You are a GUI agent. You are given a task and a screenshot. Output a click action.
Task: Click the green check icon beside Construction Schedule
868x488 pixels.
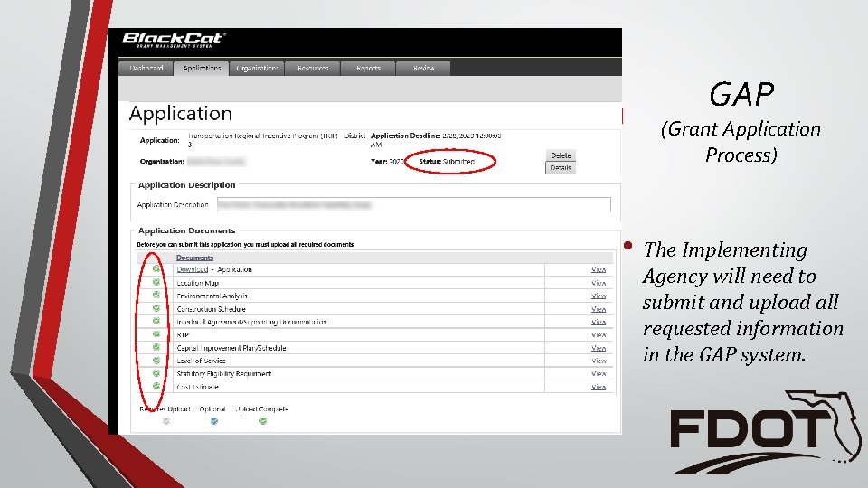pos(156,308)
